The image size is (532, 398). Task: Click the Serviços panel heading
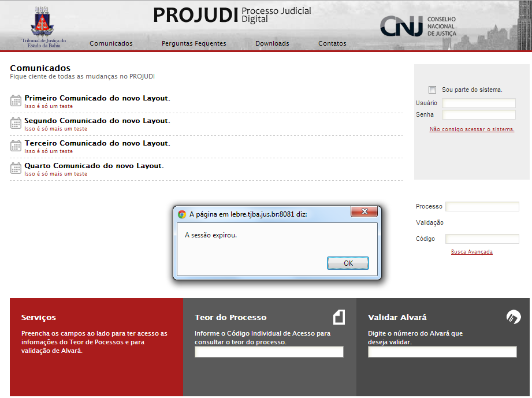(39, 318)
